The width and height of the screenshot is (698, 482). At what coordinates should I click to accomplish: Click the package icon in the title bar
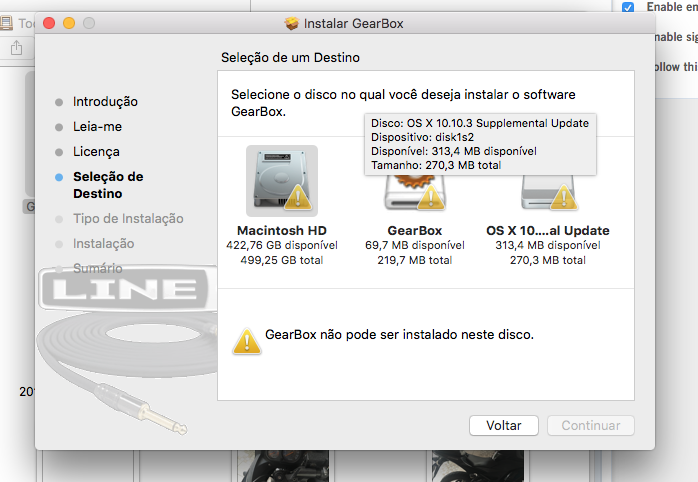tap(292, 23)
